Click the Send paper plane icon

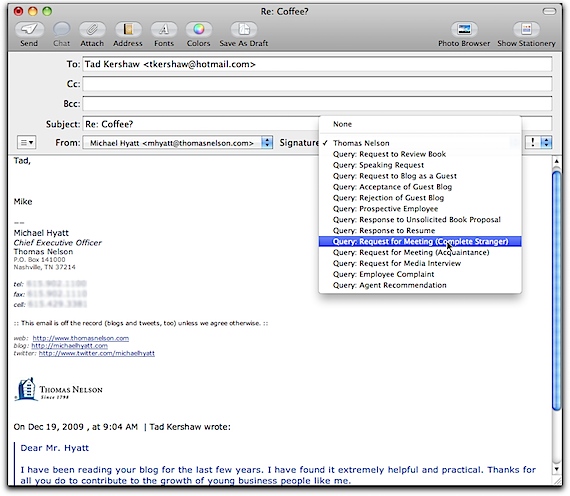pyautogui.click(x=29, y=29)
